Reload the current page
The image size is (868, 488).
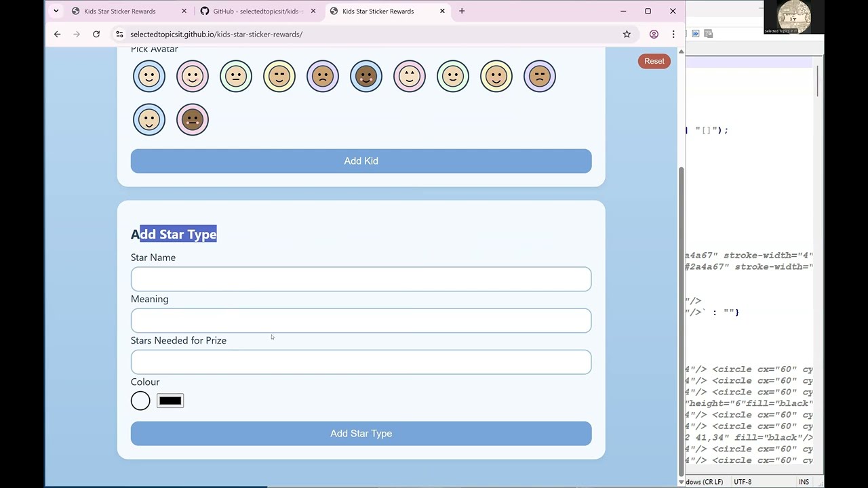point(96,34)
